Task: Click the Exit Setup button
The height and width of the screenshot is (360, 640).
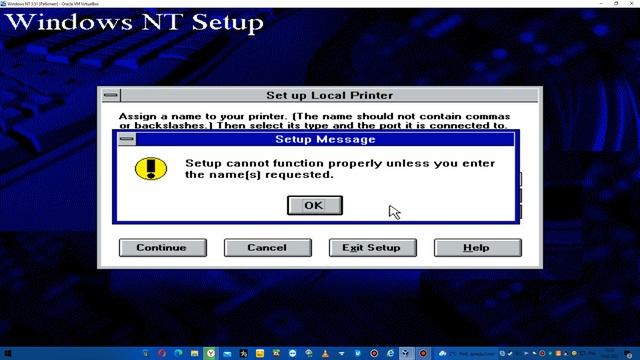Action: 373,248
